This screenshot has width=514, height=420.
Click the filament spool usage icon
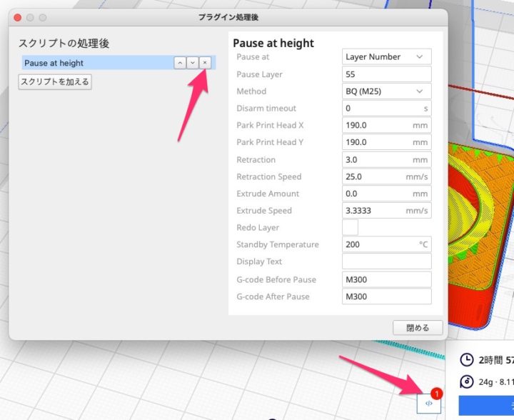pos(466,381)
